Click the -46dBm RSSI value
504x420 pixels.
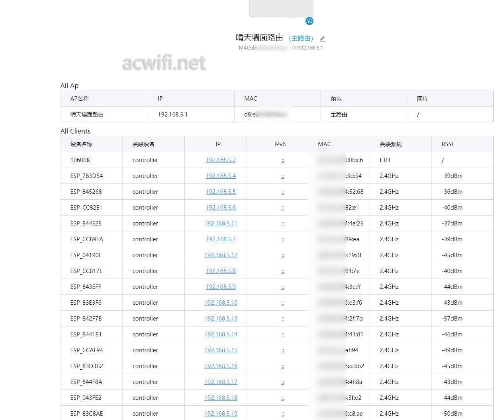(x=452, y=334)
